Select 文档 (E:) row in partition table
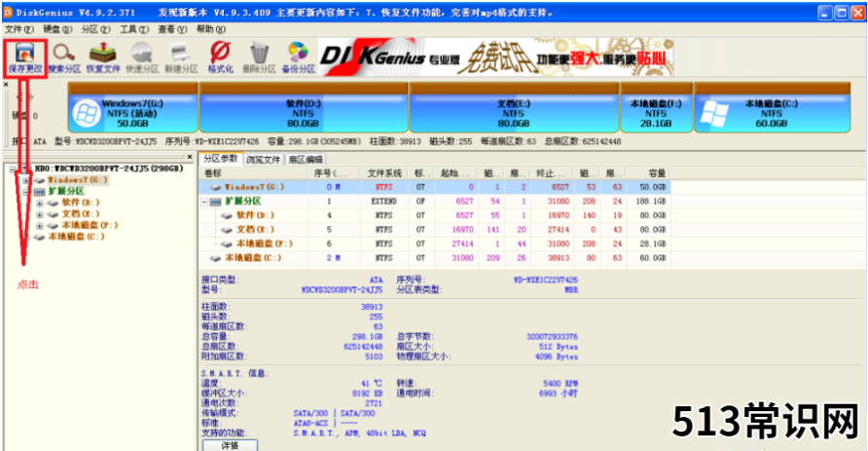This screenshot has height=451, width=868. pos(435,229)
